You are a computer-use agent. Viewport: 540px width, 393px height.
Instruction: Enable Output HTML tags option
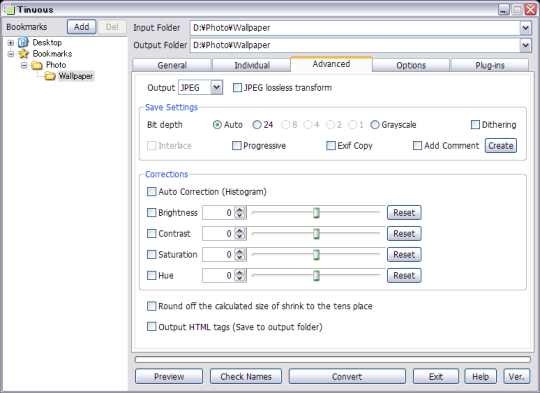152,327
